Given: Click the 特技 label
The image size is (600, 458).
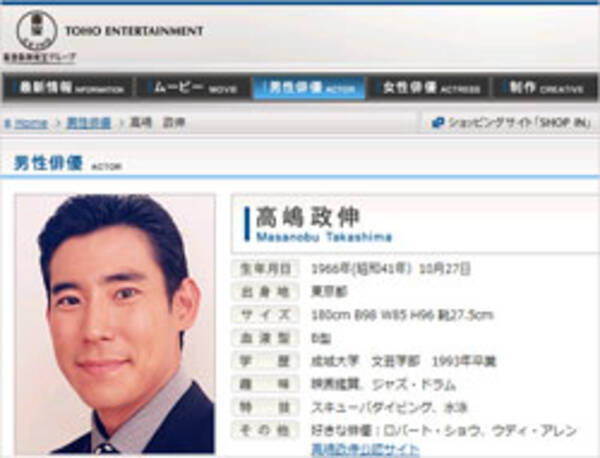Looking at the screenshot, I should 265,407.
